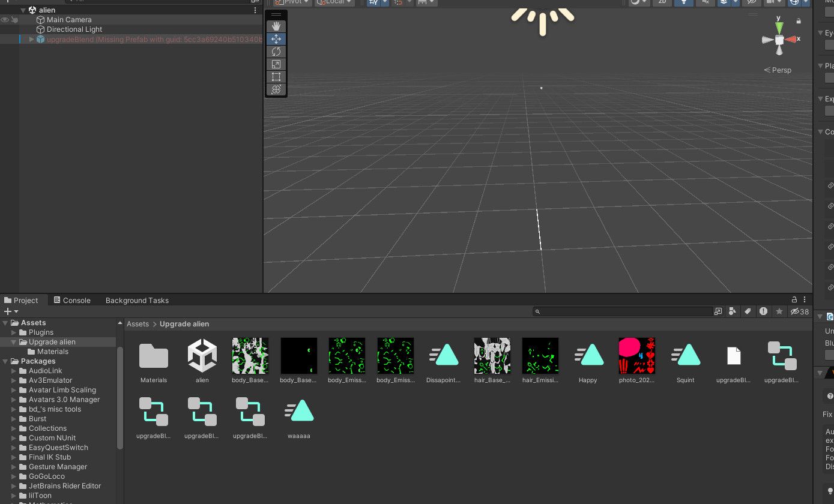The image size is (834, 504).
Task: Toggle 2D scene view mode
Action: point(662,2)
